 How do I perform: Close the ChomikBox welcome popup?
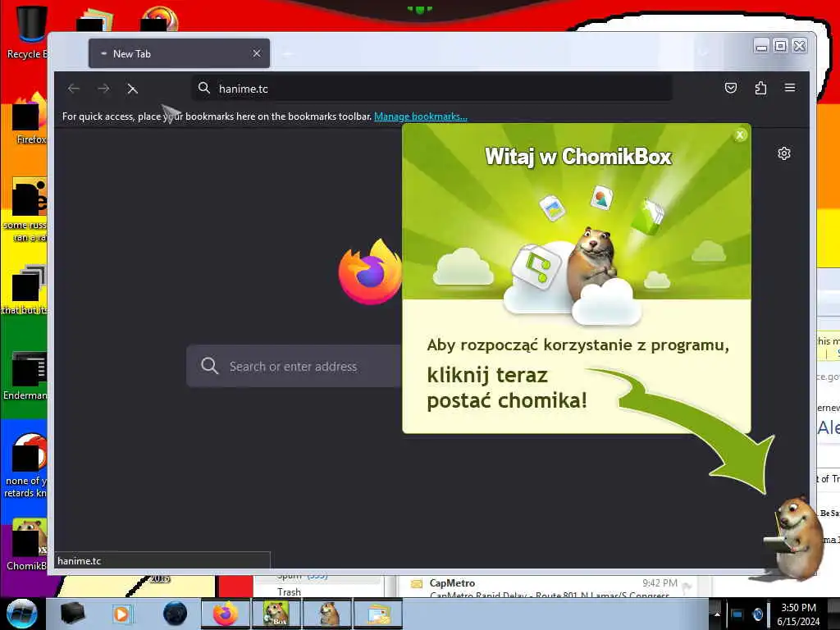740,135
